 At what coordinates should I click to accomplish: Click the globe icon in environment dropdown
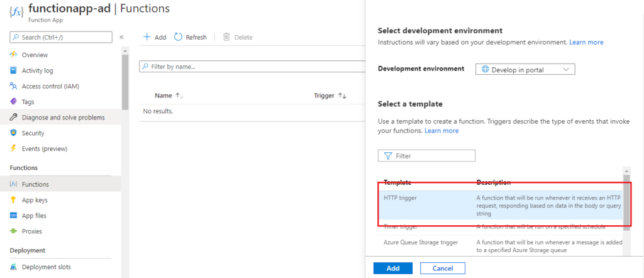point(485,69)
